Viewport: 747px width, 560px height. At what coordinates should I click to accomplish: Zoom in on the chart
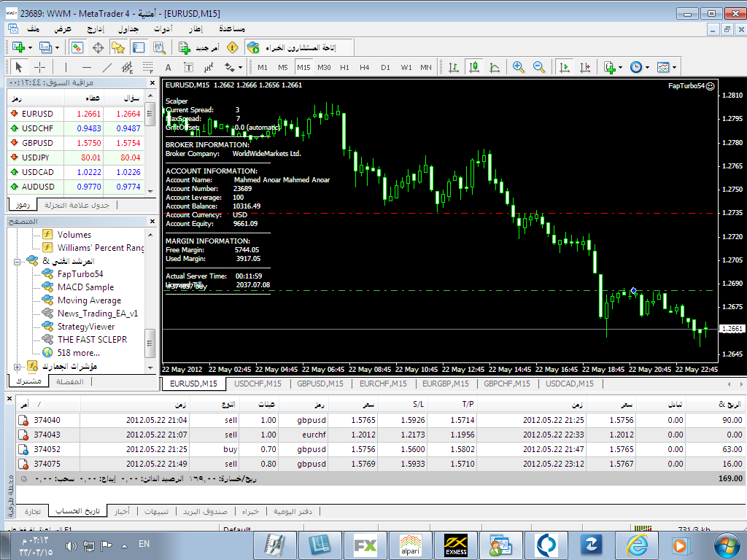pos(519,67)
